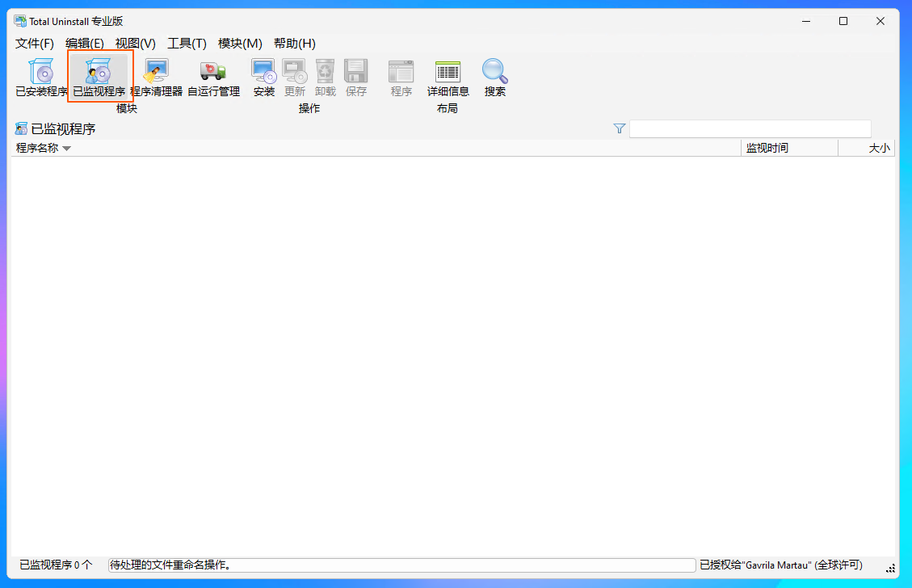
Task: Click the 待处理的文件重命名操作 status field
Action: pos(402,565)
